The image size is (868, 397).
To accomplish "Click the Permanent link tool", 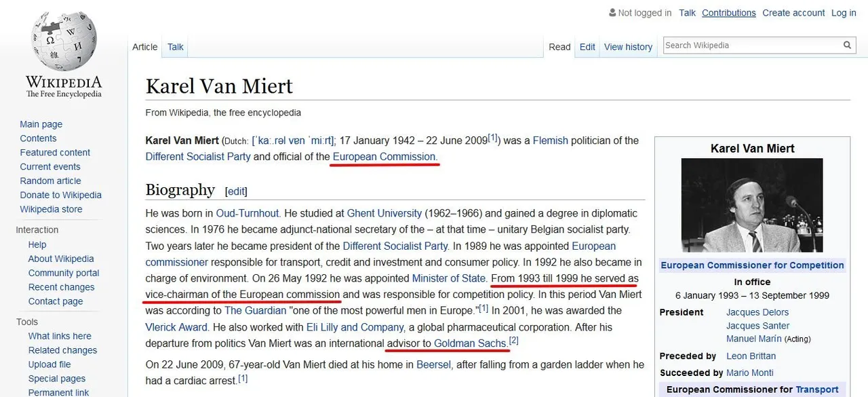I will pos(58,392).
